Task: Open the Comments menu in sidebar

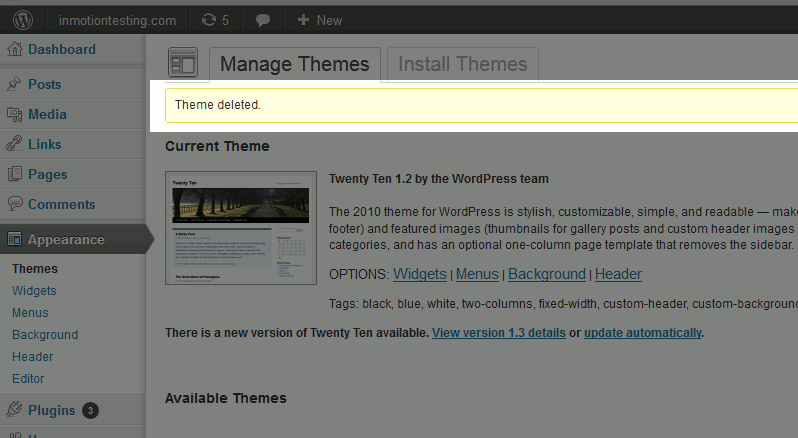Action: [x=62, y=205]
